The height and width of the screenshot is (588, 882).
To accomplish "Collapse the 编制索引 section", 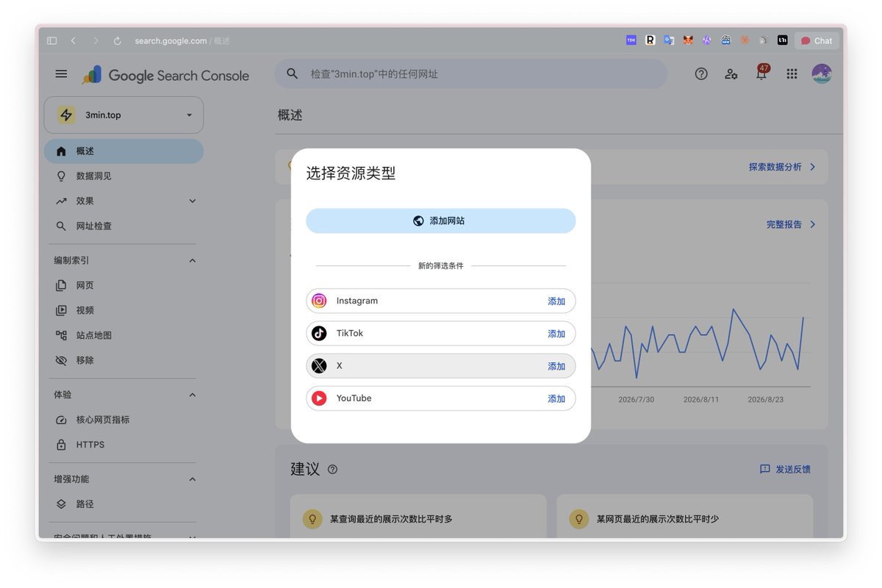I will (193, 260).
